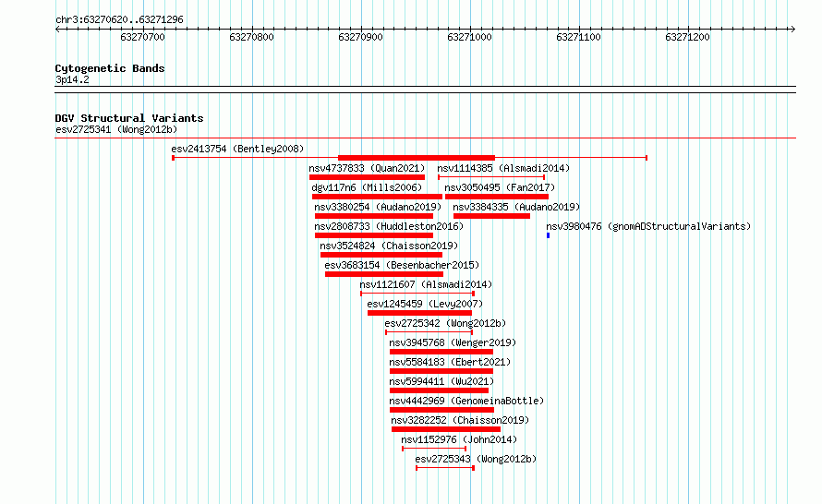Click the blue nsv3980476 gnomAD variant marker

pos(549,235)
